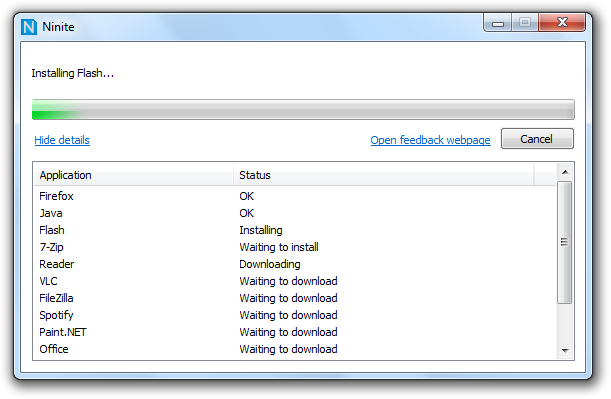
Task: Click the Installing Flash... status message
Action: tap(73, 73)
